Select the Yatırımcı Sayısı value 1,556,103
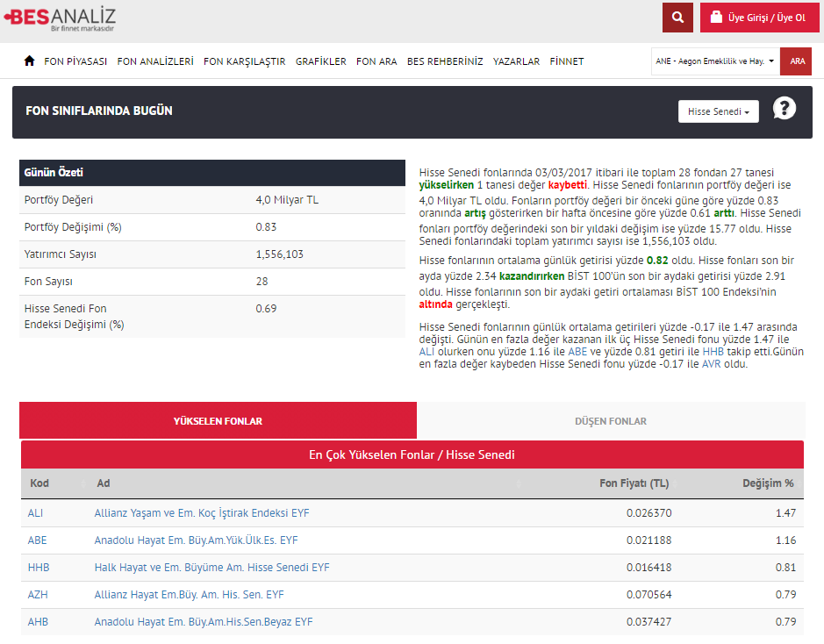 coord(280,254)
